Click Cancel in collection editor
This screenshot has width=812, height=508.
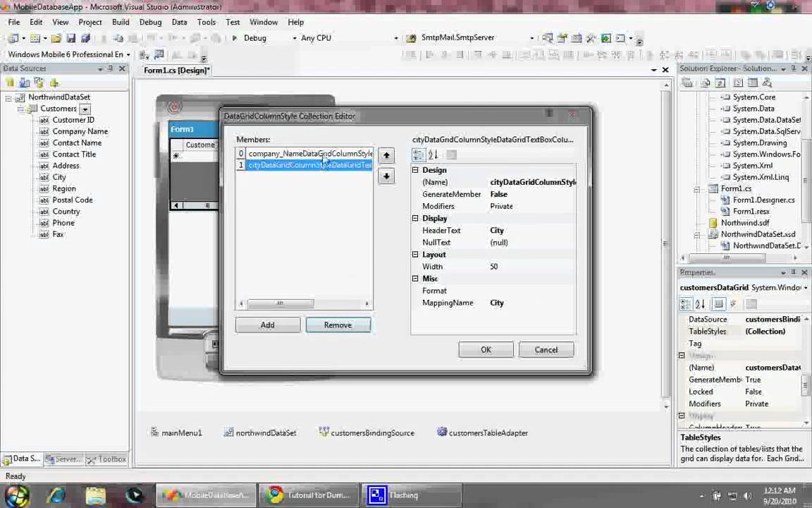546,350
